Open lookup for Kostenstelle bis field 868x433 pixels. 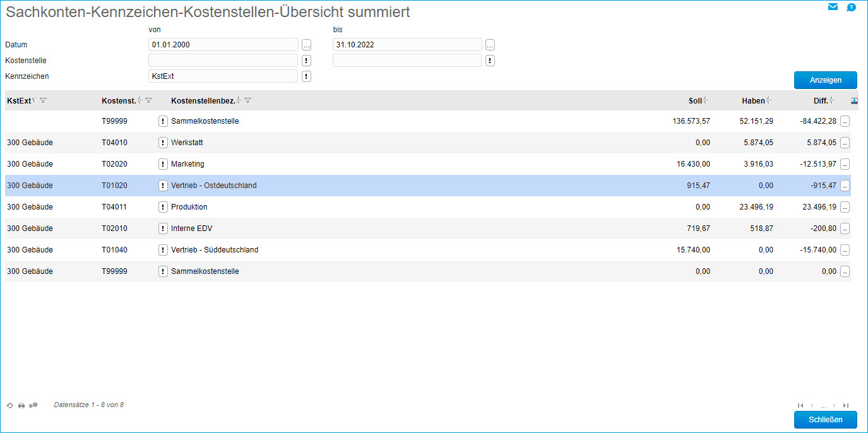click(x=490, y=61)
